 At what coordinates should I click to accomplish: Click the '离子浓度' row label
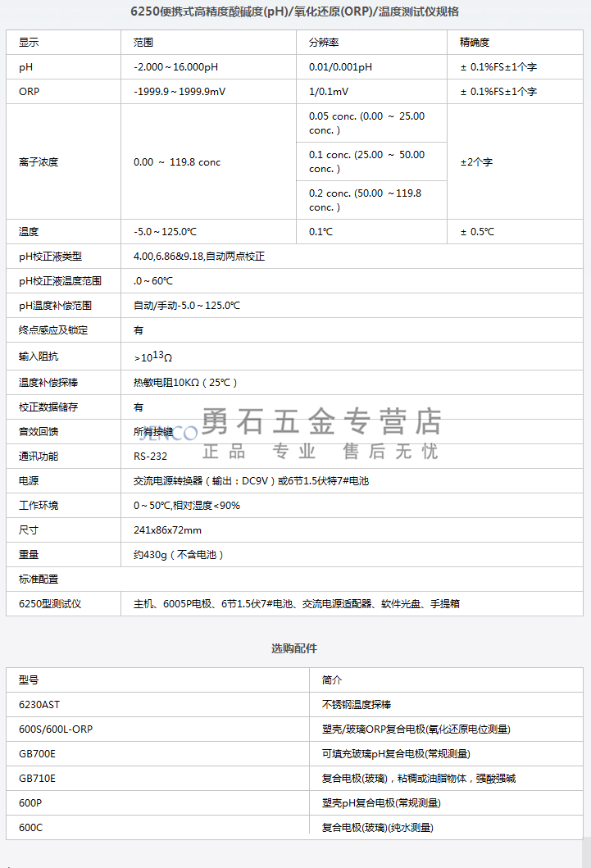click(x=39, y=162)
